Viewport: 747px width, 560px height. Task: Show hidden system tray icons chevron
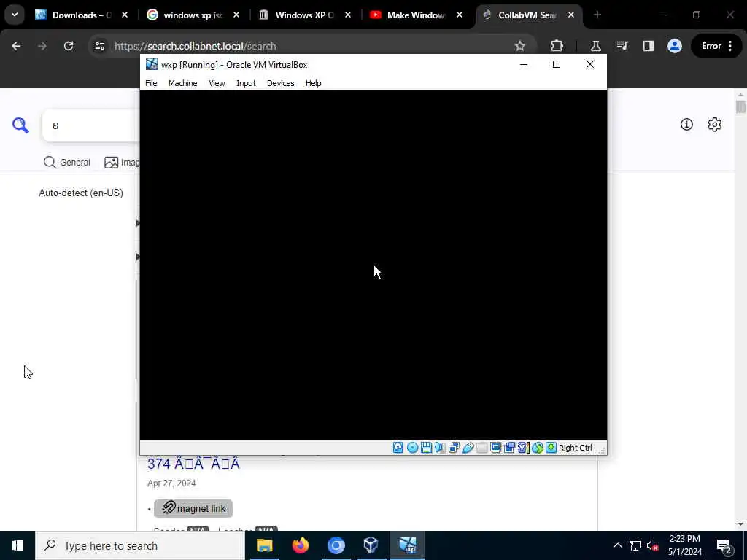[x=617, y=545]
